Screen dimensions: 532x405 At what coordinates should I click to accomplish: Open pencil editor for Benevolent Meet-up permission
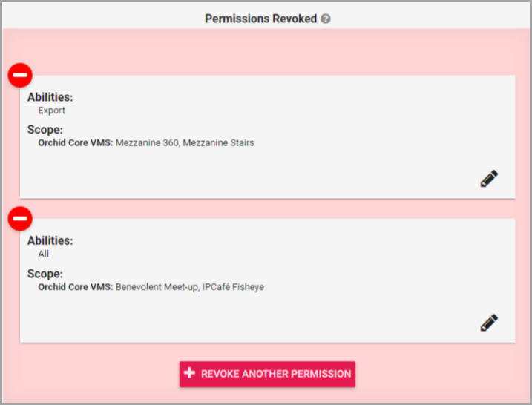(x=488, y=323)
